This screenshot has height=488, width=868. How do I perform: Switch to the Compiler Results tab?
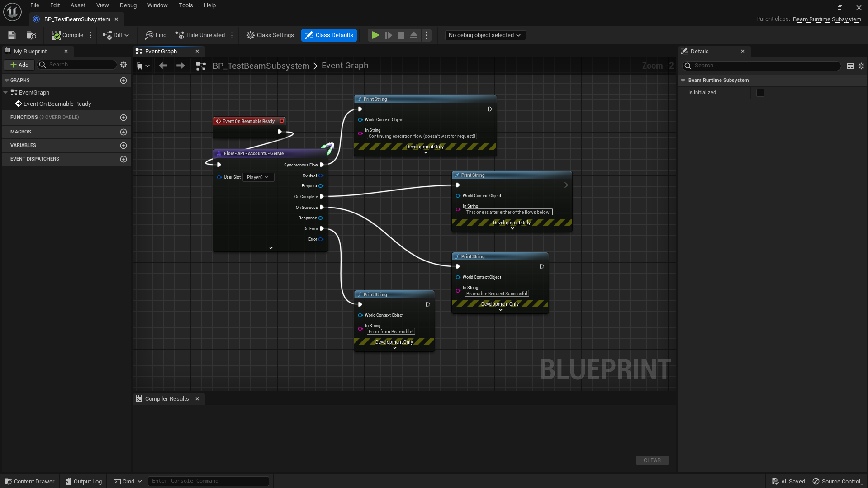coord(166,399)
